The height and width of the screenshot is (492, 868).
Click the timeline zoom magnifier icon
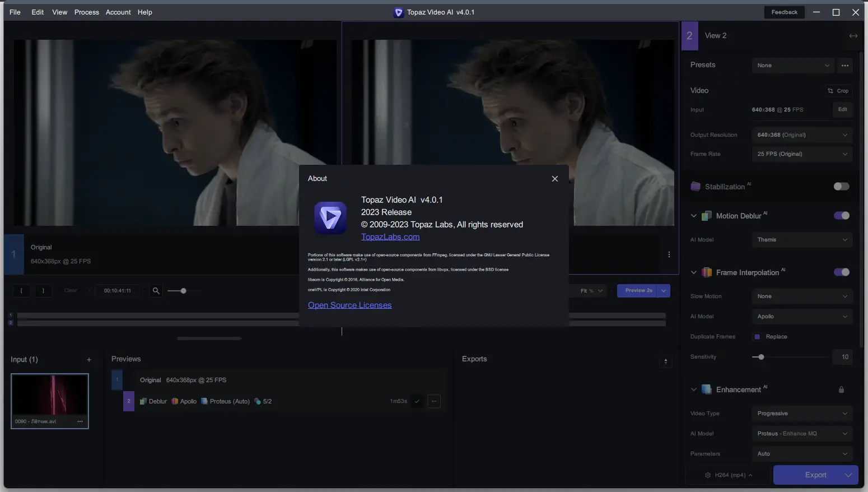pyautogui.click(x=156, y=291)
